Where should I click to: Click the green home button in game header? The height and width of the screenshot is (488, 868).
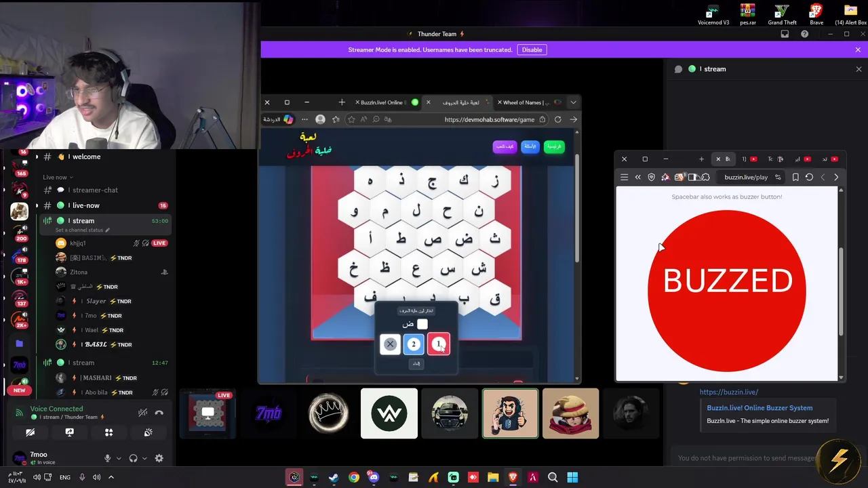click(x=554, y=146)
